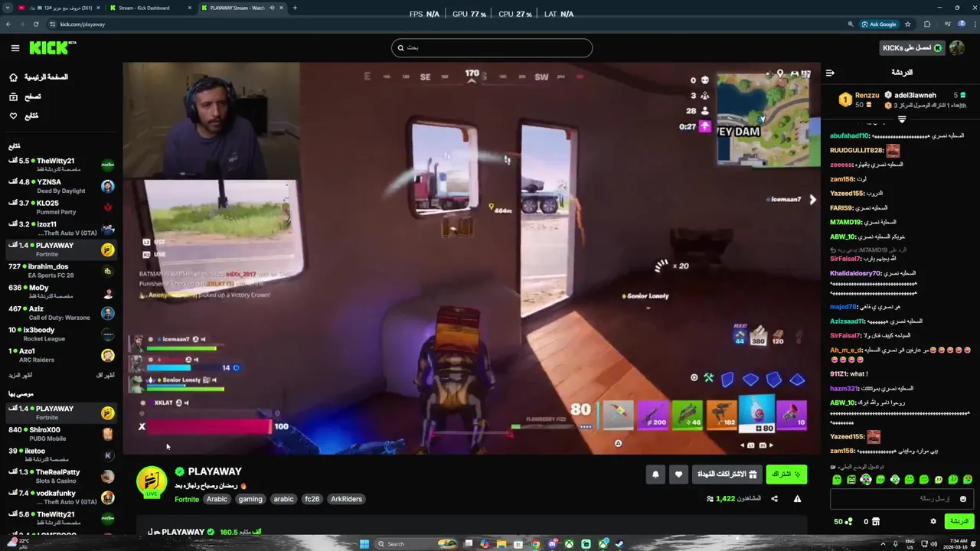Click the channel points 50 icon

(x=843, y=521)
